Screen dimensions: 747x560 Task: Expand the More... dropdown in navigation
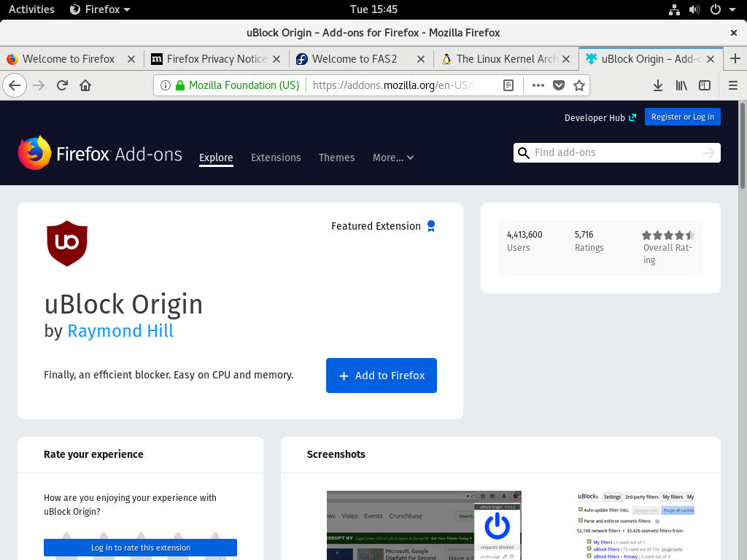tap(393, 157)
